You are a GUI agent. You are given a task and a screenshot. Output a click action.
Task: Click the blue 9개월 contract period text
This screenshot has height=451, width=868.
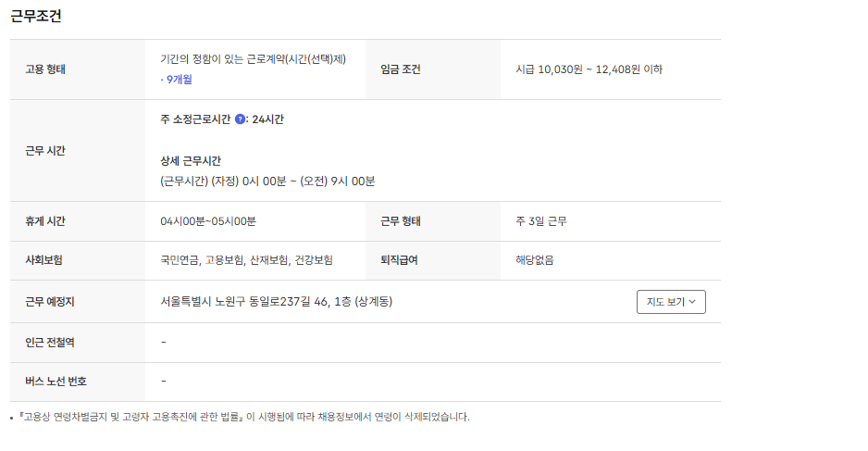click(176, 80)
